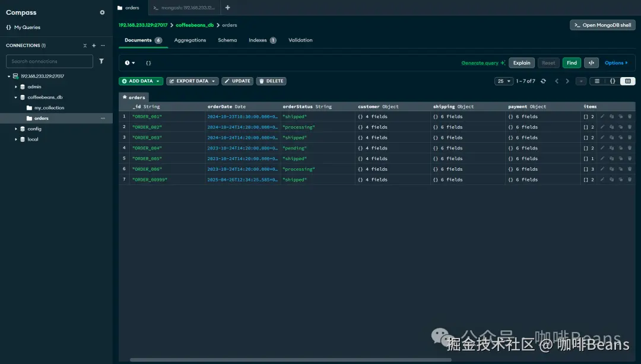Select the Documents tab
This screenshot has height=364, width=641.
143,40
